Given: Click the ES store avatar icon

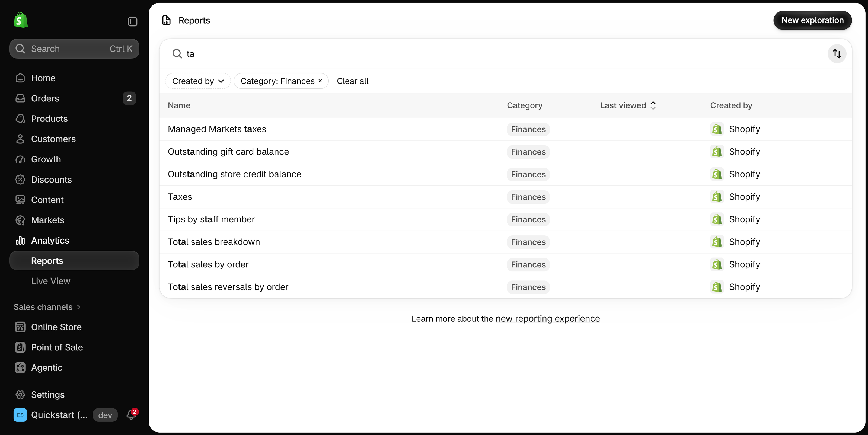Looking at the screenshot, I should pyautogui.click(x=20, y=415).
